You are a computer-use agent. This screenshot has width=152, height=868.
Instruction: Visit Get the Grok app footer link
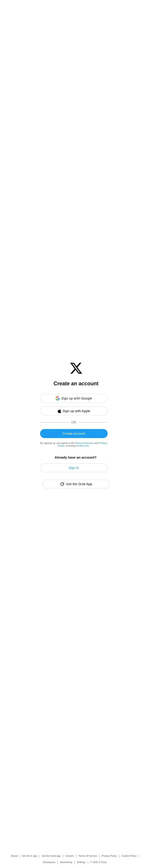(x=51, y=856)
